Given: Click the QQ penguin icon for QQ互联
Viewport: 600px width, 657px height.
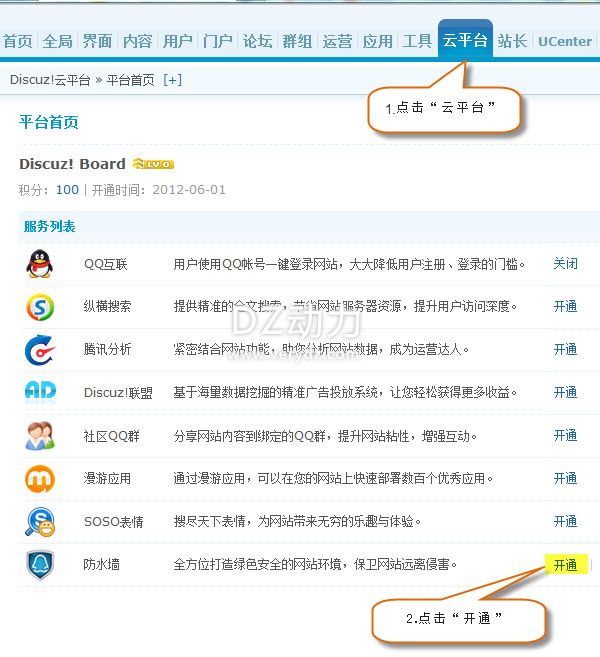Looking at the screenshot, I should (40, 264).
